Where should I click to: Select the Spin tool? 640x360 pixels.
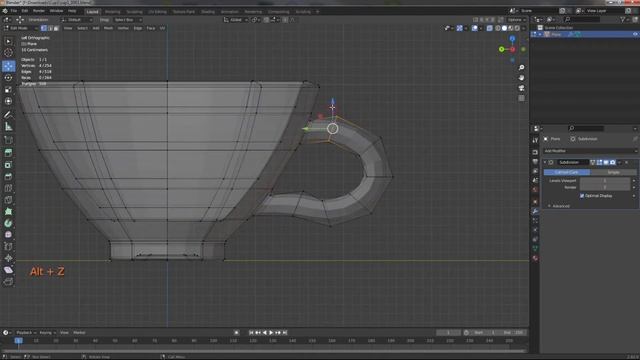pos(8,223)
